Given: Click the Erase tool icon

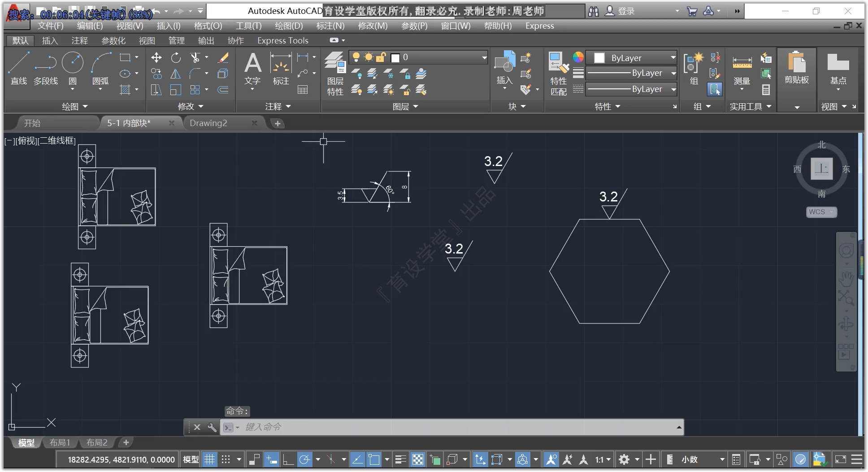Looking at the screenshot, I should pos(223,57).
